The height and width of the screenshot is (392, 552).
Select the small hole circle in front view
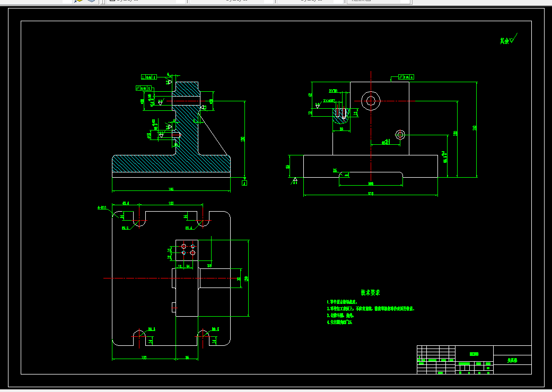(400, 135)
